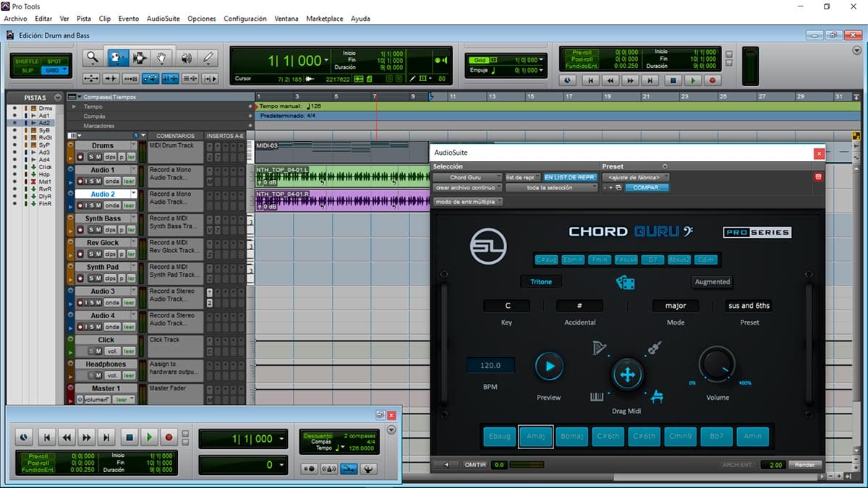Open the Chord Guru plug-in selector dropdown
Image resolution: width=868 pixels, height=488 pixels.
467,177
